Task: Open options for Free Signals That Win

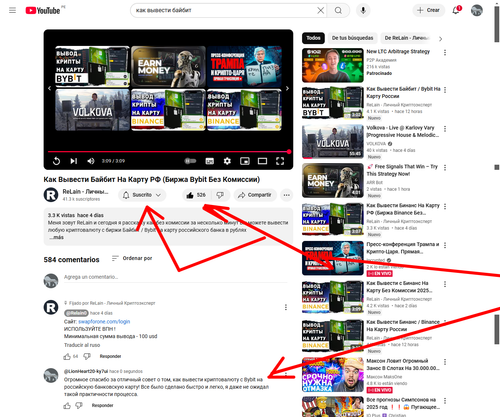Action: tap(445, 167)
